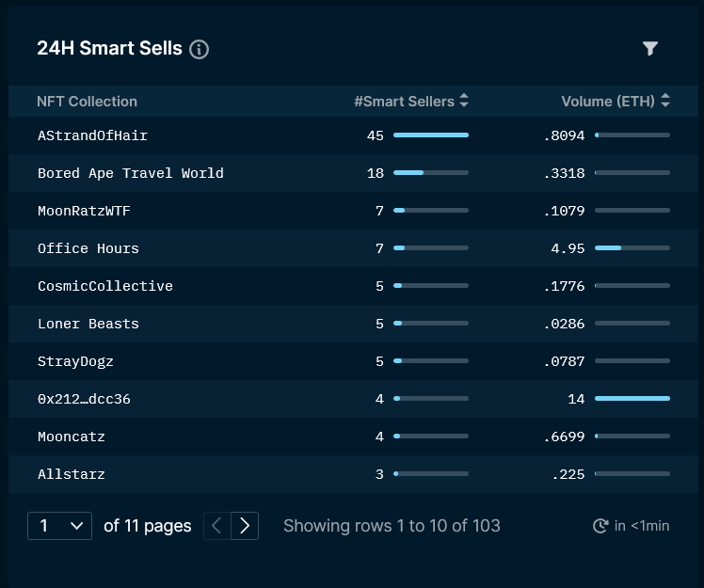Screen dimensions: 704x588
Task: Go to next page arrow
Action: tap(245, 526)
